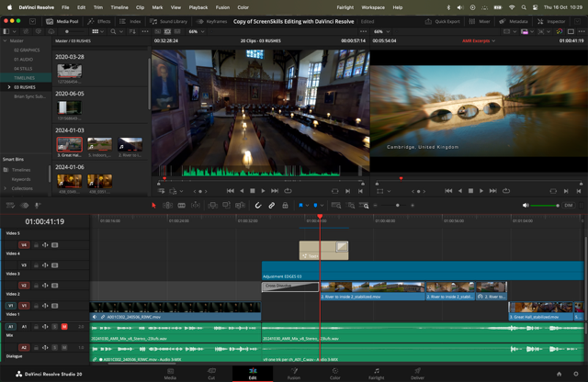
Task: Select the Cross Dissolve transition on timeline
Action: coord(290,287)
